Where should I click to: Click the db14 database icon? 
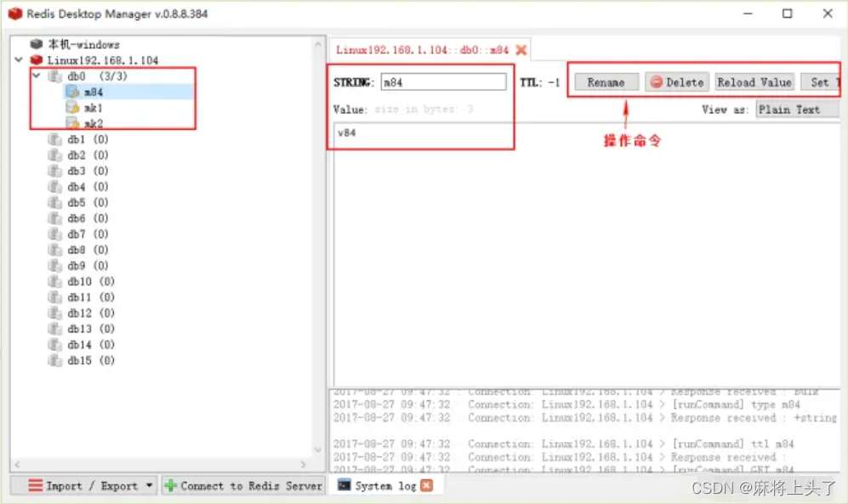coord(54,345)
